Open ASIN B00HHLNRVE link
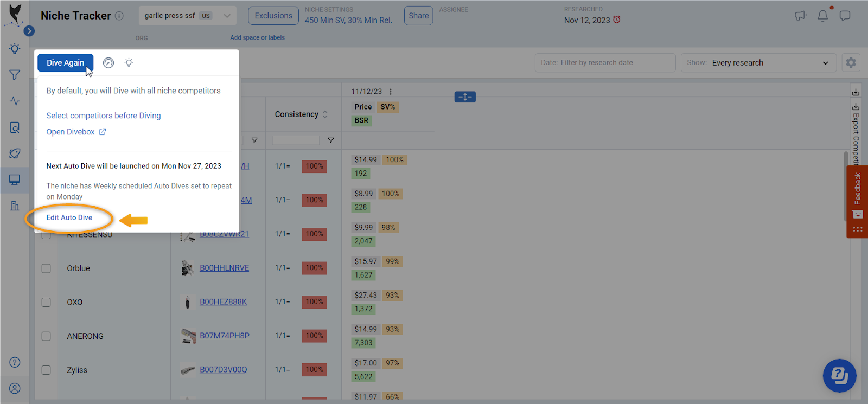 coord(225,268)
